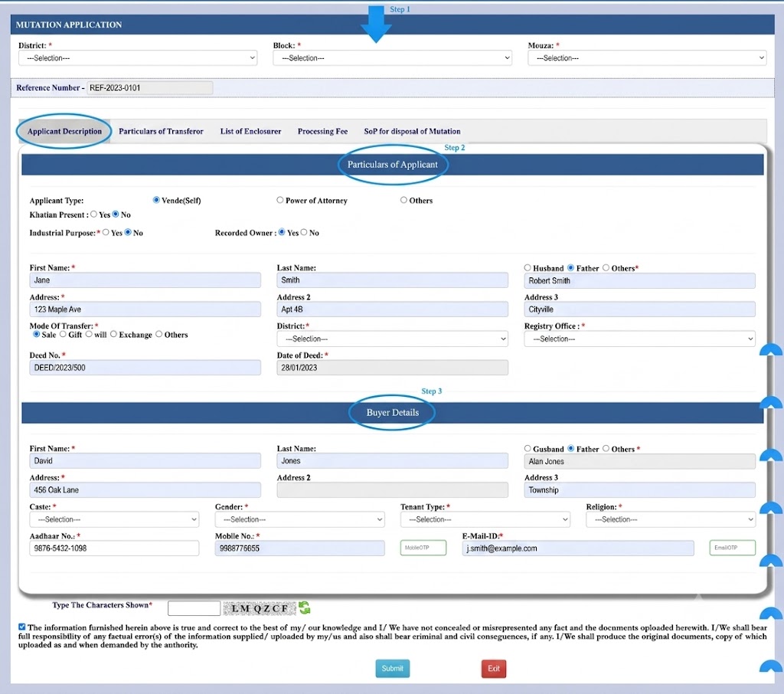This screenshot has width=784, height=694.
Task: Choose Father relation in Buyer Details
Action: point(570,448)
